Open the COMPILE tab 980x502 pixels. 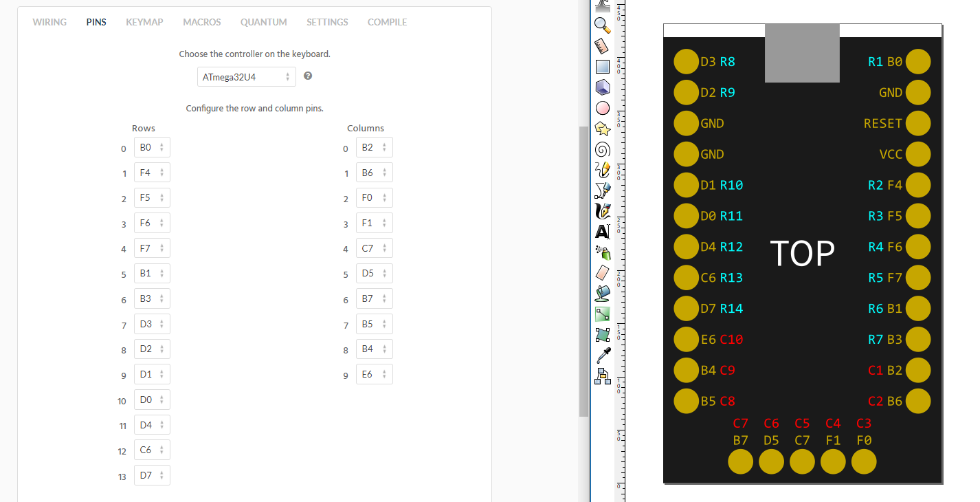[x=387, y=22]
